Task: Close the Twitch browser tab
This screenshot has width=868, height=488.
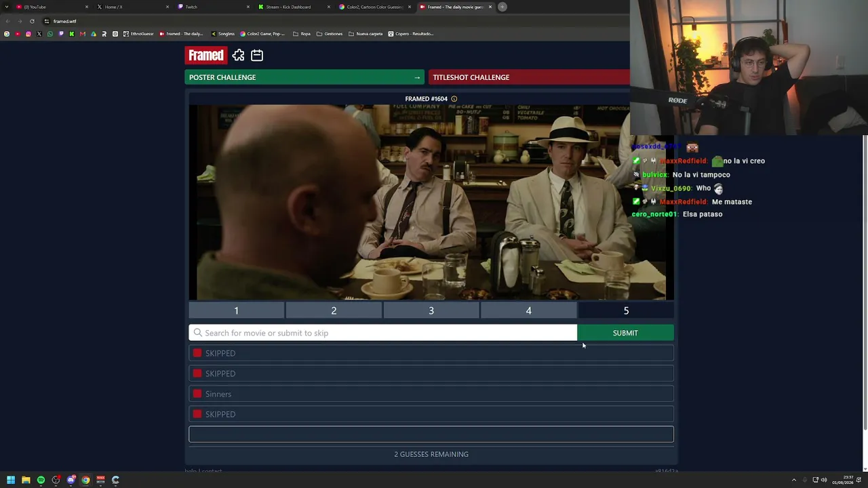Action: [248, 7]
